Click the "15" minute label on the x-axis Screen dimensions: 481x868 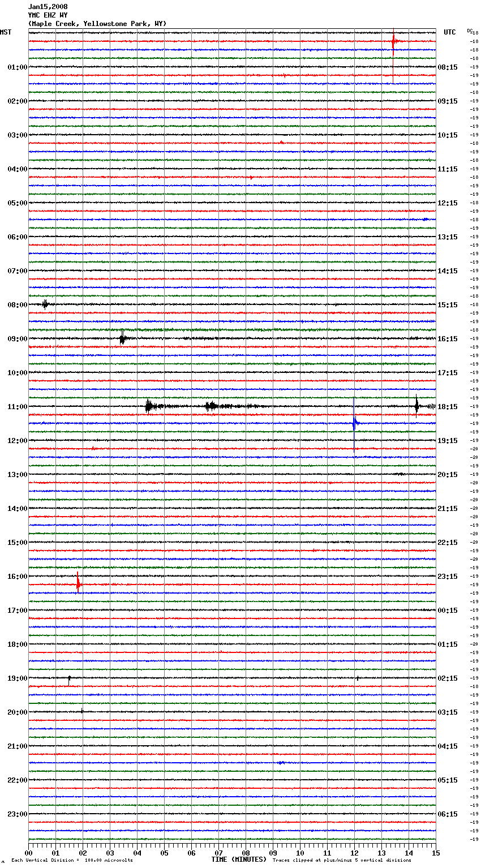pos(436,853)
